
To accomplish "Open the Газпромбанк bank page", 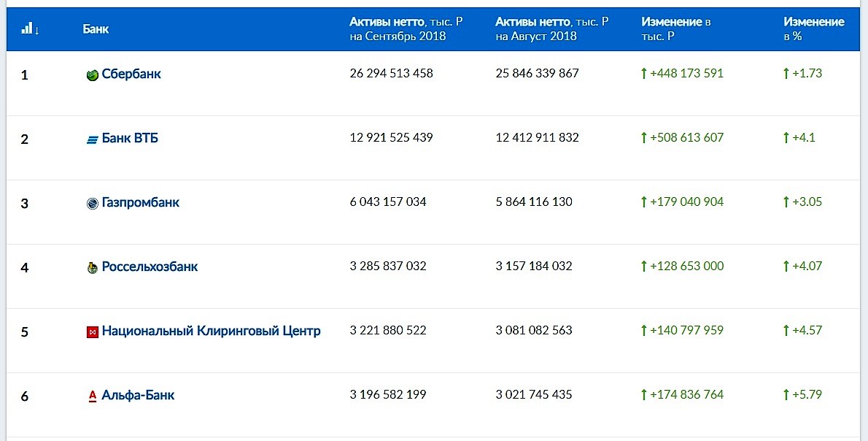I will 141,202.
